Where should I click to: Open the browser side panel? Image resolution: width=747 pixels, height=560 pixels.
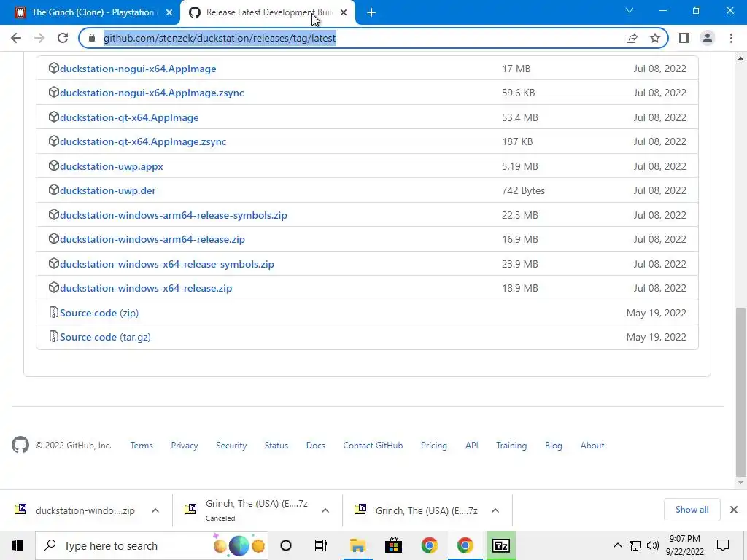tap(684, 38)
